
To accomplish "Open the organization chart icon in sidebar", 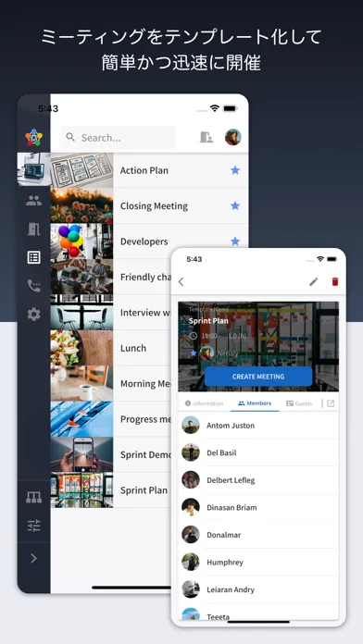I will click(33, 497).
